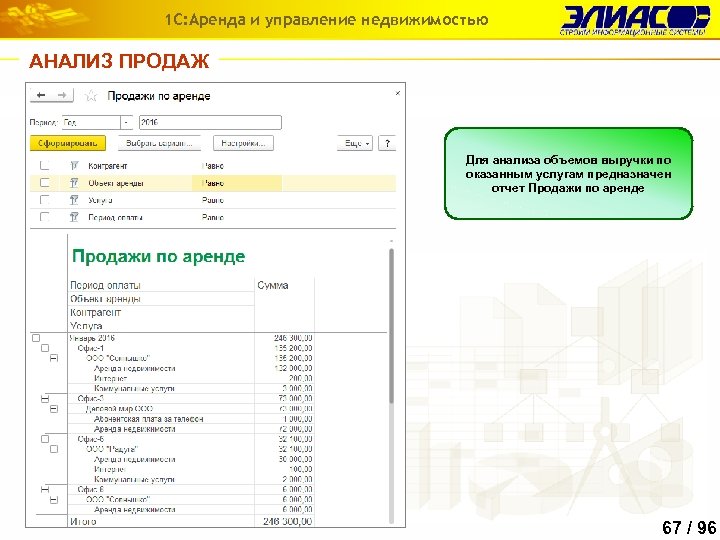Screen dimensions: 720x540
Task: Select the Равно condition for Период оплаты
Action: (213, 217)
